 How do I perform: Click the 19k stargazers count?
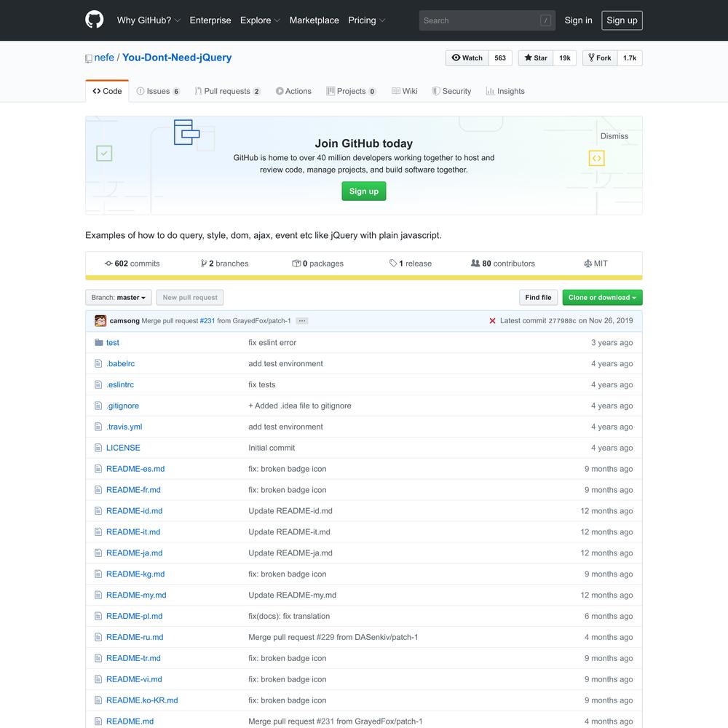pyautogui.click(x=565, y=58)
